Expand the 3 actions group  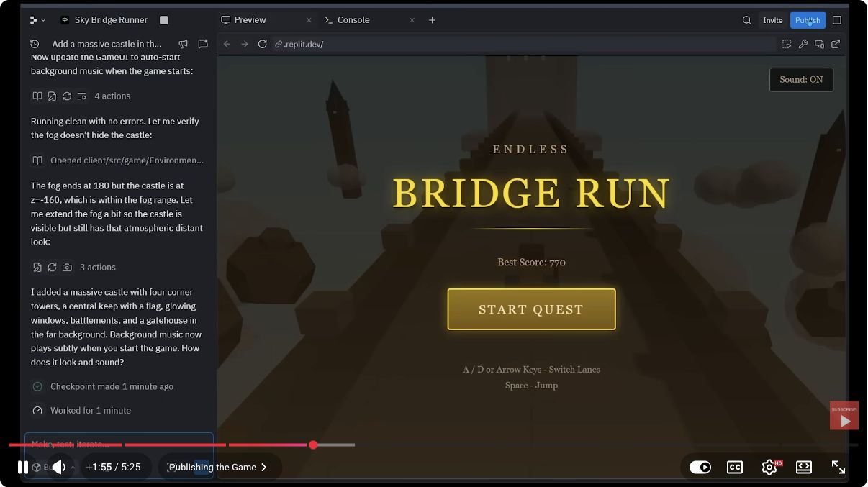click(98, 267)
